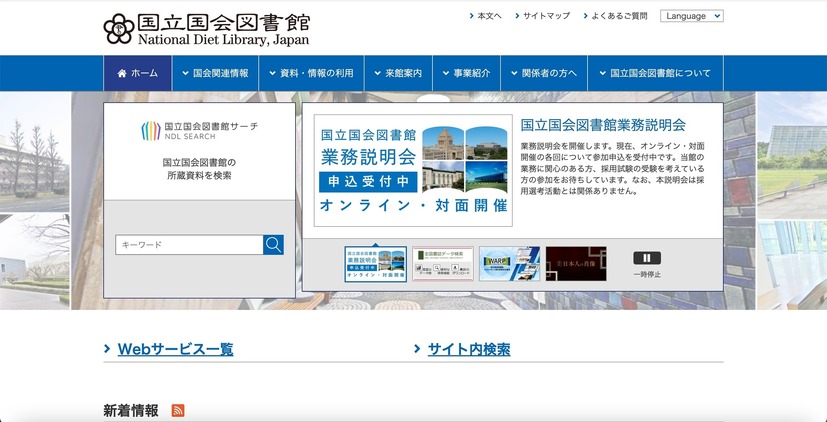Viewport: 827px width, 422px height.
Task: Click the magnifier search button
Action: [x=273, y=245]
